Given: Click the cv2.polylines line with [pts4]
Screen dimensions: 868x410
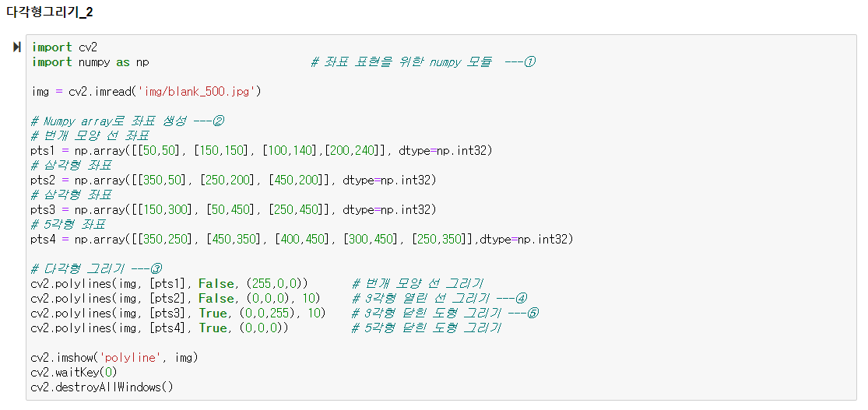Looking at the screenshot, I should click(x=160, y=328).
